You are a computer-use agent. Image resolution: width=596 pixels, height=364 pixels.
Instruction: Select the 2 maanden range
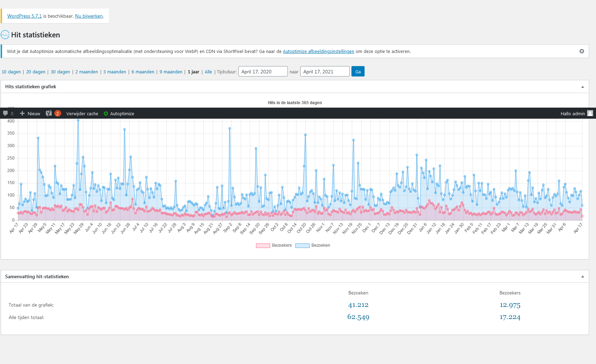click(86, 72)
